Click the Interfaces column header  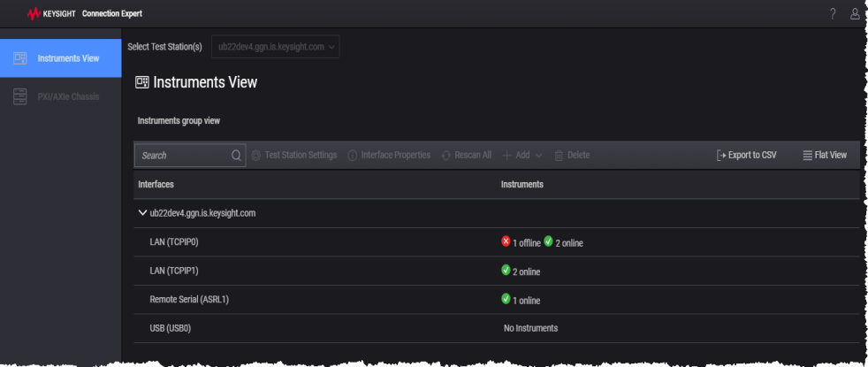point(156,184)
